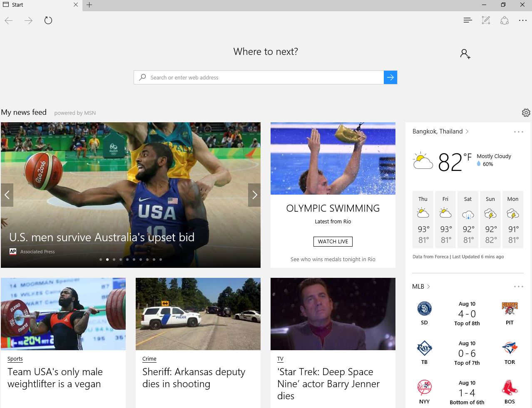Open U.S. men survive Australia's upset bid story
The image size is (532, 408).
(102, 237)
